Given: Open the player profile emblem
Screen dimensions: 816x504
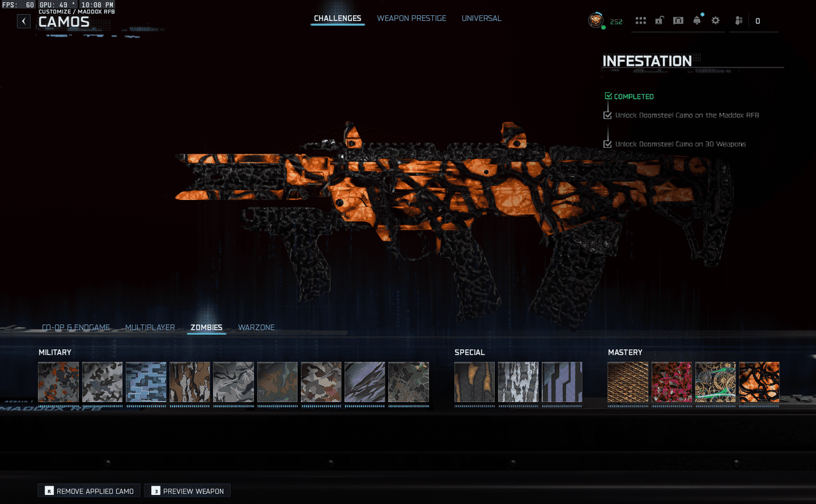Looking at the screenshot, I should 595,20.
